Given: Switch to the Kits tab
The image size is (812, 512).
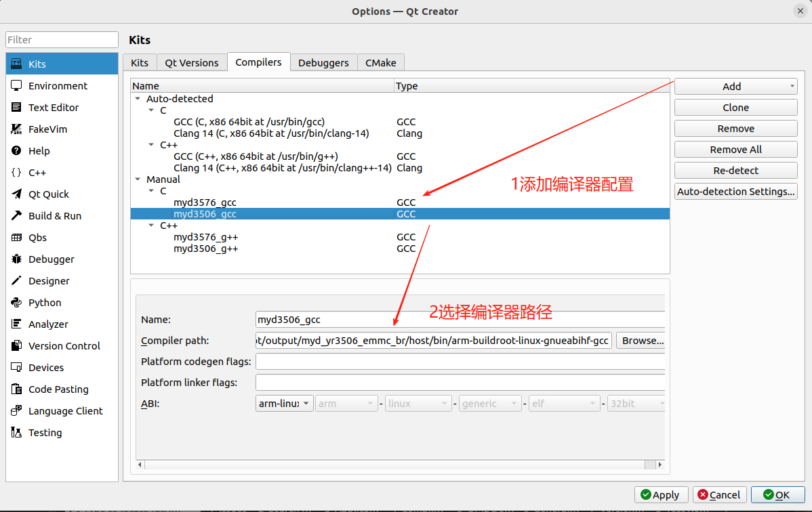Looking at the screenshot, I should point(140,62).
